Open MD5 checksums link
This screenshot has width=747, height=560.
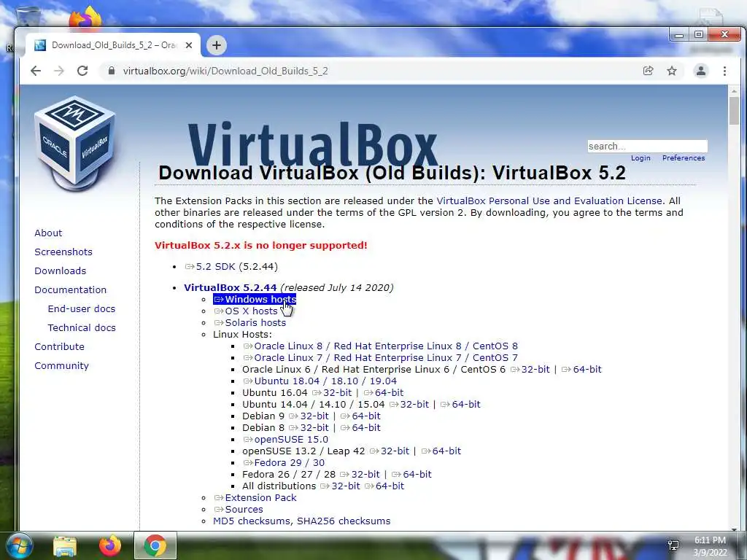tap(251, 521)
